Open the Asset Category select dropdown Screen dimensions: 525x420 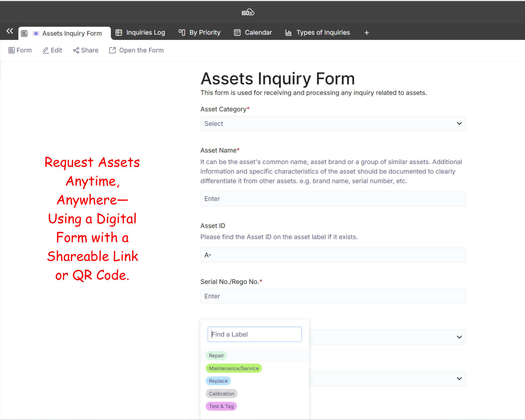333,124
